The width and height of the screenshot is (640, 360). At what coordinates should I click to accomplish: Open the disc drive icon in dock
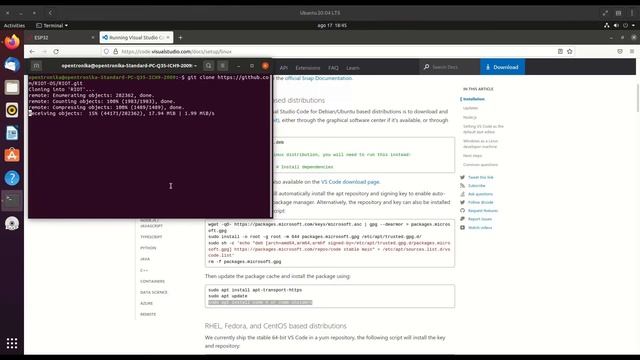click(x=12, y=224)
